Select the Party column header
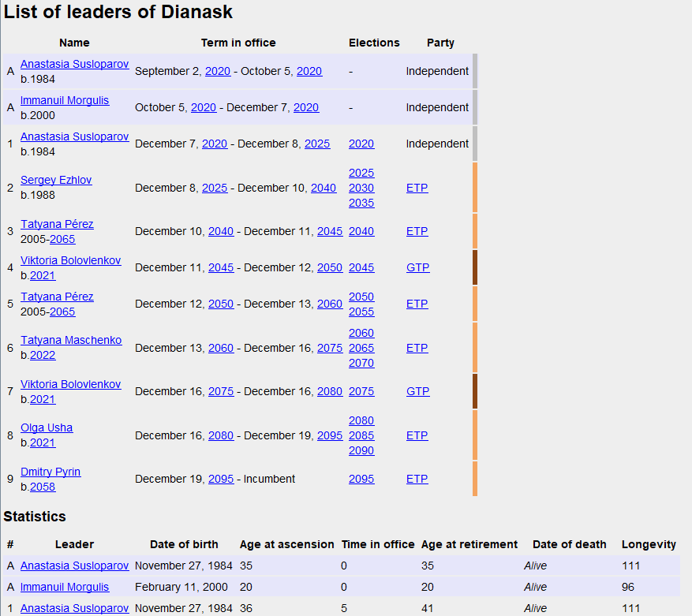The width and height of the screenshot is (692, 616). tap(440, 43)
